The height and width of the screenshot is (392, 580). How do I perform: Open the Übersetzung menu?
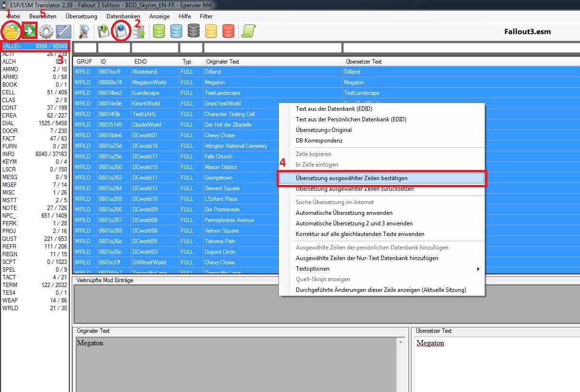[x=81, y=16]
